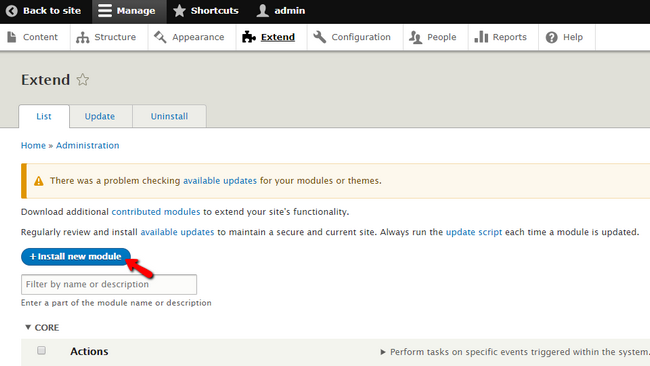This screenshot has height=366, width=650.
Task: Click the Structure hierarchy icon
Action: pos(82,37)
